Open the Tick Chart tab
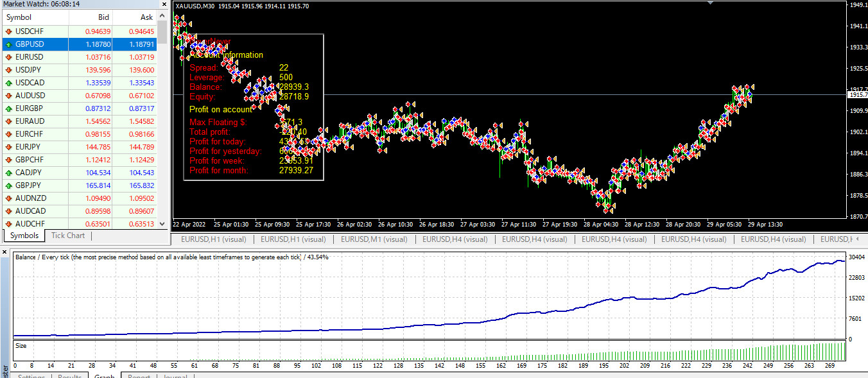 pos(68,236)
